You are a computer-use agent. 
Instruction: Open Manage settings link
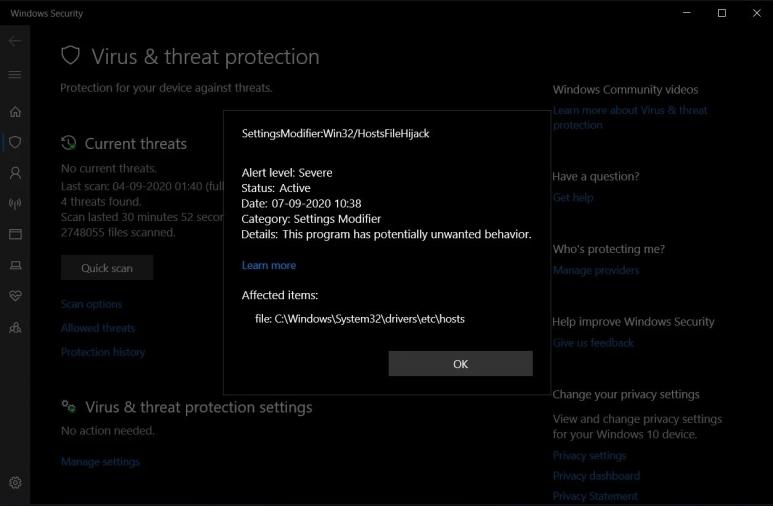[100, 462]
